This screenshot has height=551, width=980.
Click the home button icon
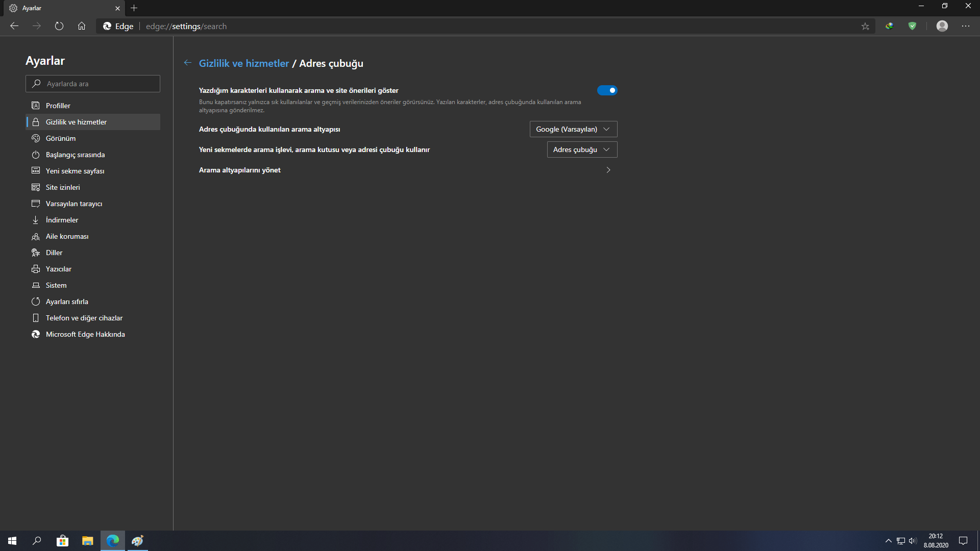pyautogui.click(x=82, y=26)
